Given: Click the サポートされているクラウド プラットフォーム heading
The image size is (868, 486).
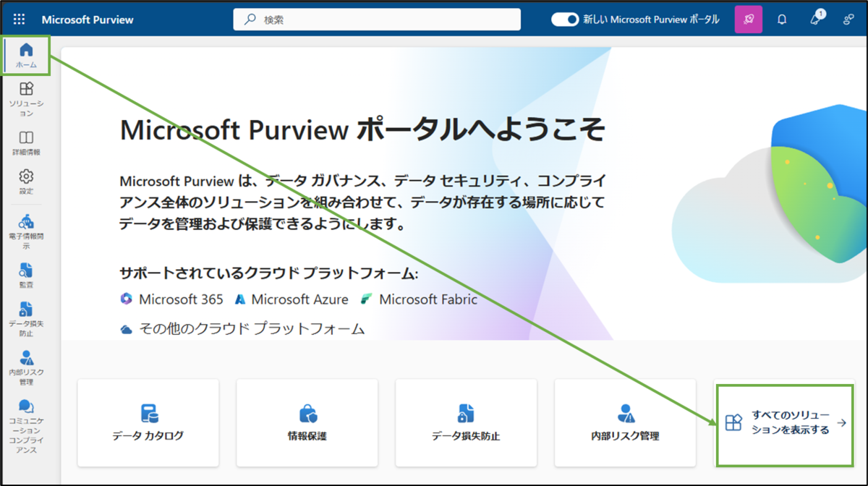Looking at the screenshot, I should tap(269, 274).
